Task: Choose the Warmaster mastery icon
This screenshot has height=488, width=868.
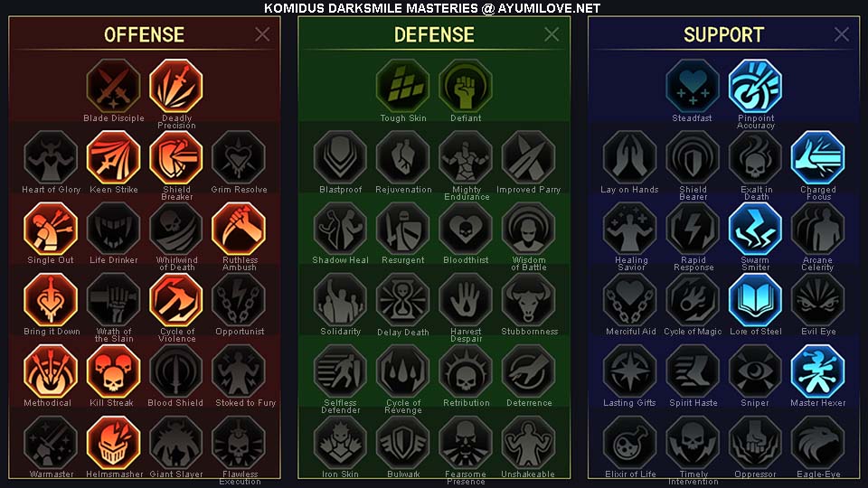Action: coord(51,443)
